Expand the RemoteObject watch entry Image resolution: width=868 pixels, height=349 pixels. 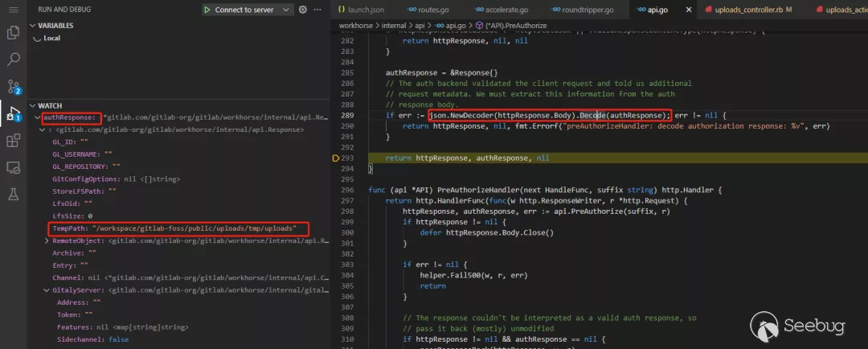click(47, 240)
